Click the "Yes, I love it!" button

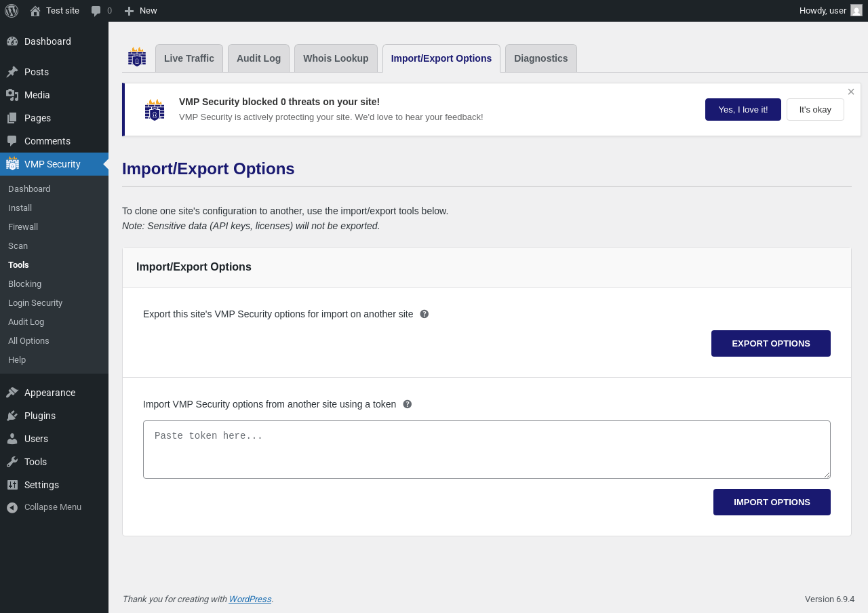click(743, 109)
